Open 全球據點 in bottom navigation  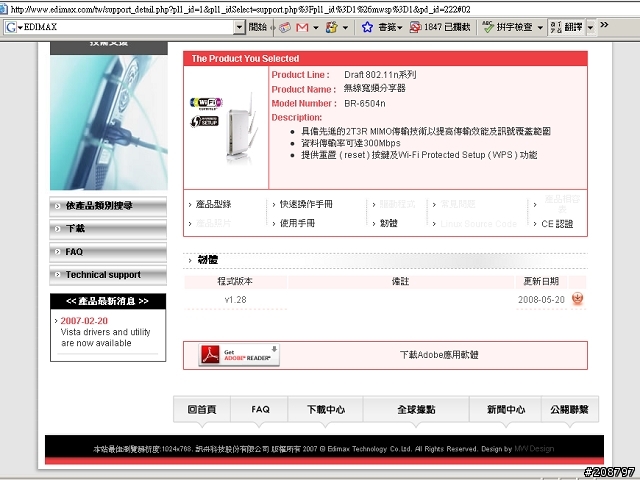416,409
